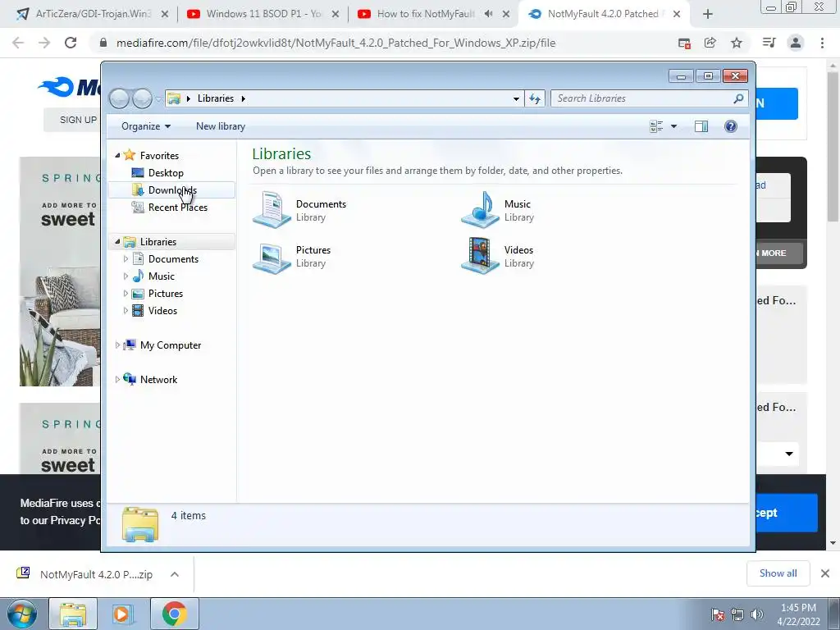The width and height of the screenshot is (840, 630).
Task: Open a new Chrome tab
Action: pos(708,14)
